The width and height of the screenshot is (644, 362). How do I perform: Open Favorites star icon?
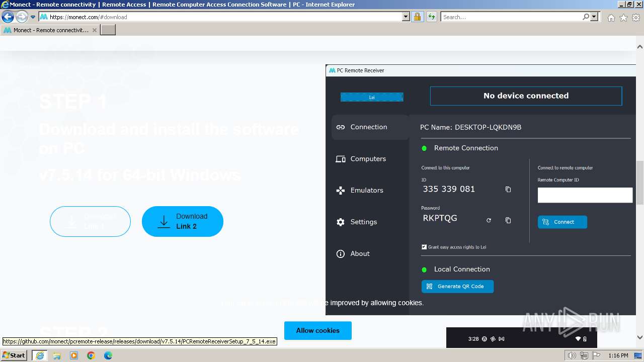tap(623, 18)
